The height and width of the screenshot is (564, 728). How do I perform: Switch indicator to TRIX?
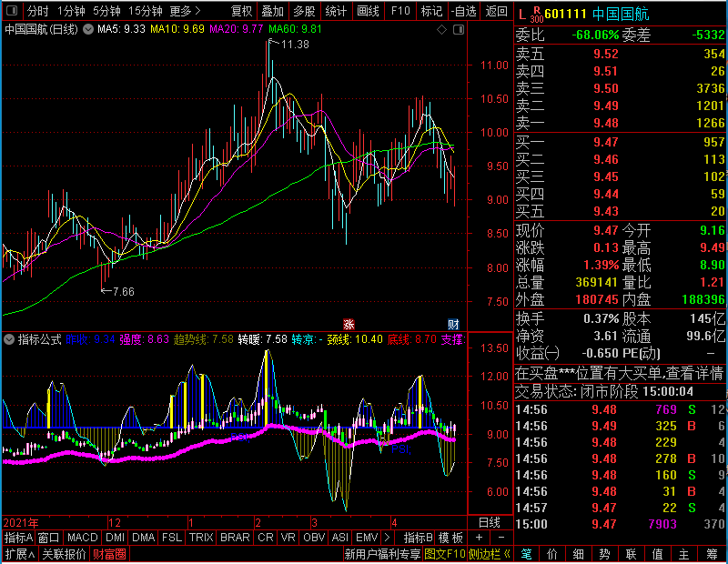pyautogui.click(x=201, y=537)
